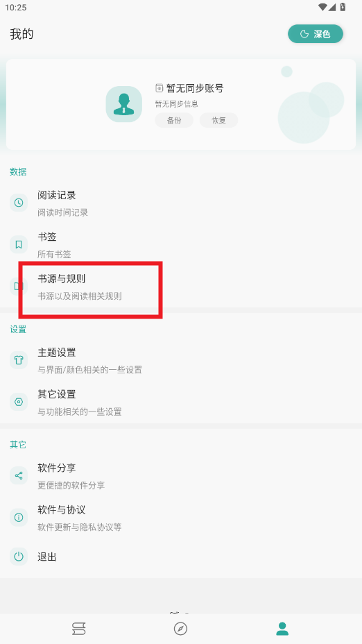The image size is (362, 644).
Task: Switch to the compass discover tab
Action: tap(180, 629)
